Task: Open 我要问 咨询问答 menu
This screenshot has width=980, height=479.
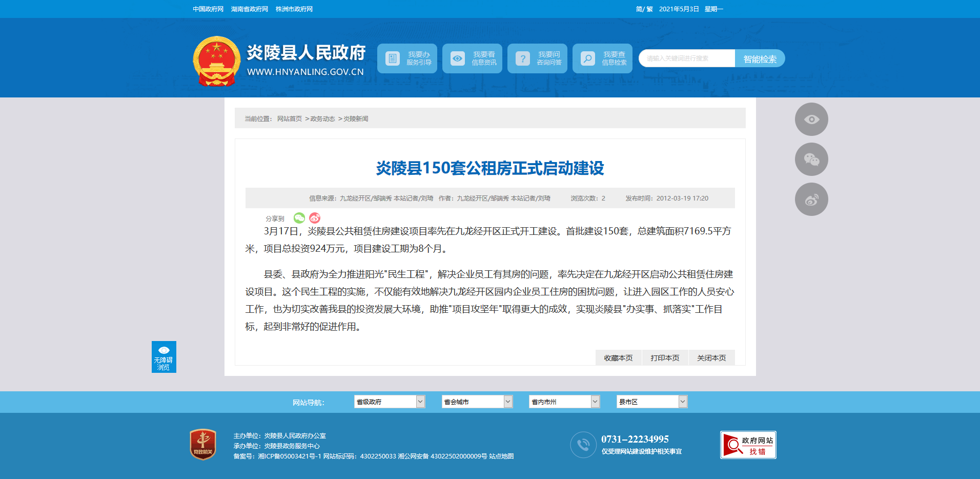Action: (537, 58)
